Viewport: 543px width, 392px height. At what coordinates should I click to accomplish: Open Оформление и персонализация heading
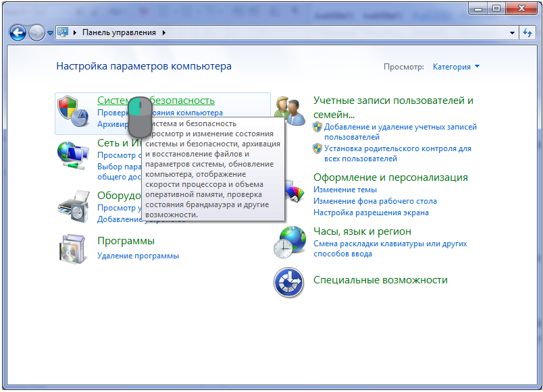pos(390,177)
